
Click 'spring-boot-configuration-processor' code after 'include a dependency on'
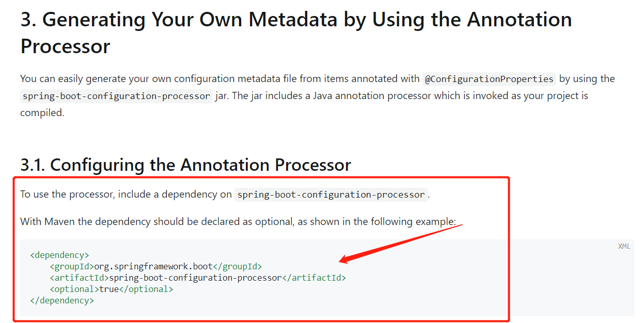coord(331,195)
